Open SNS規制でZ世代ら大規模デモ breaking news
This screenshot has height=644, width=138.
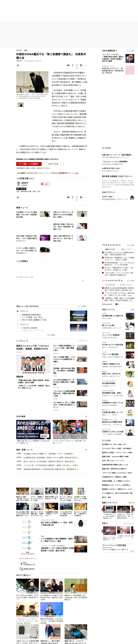coord(48,454)
